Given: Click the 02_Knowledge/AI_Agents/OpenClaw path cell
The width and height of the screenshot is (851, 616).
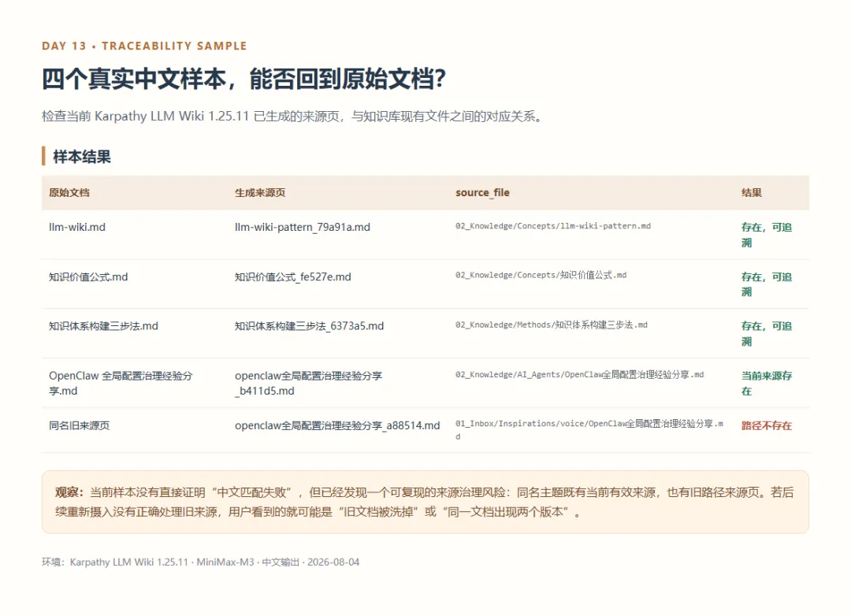Looking at the screenshot, I should click(x=580, y=374).
